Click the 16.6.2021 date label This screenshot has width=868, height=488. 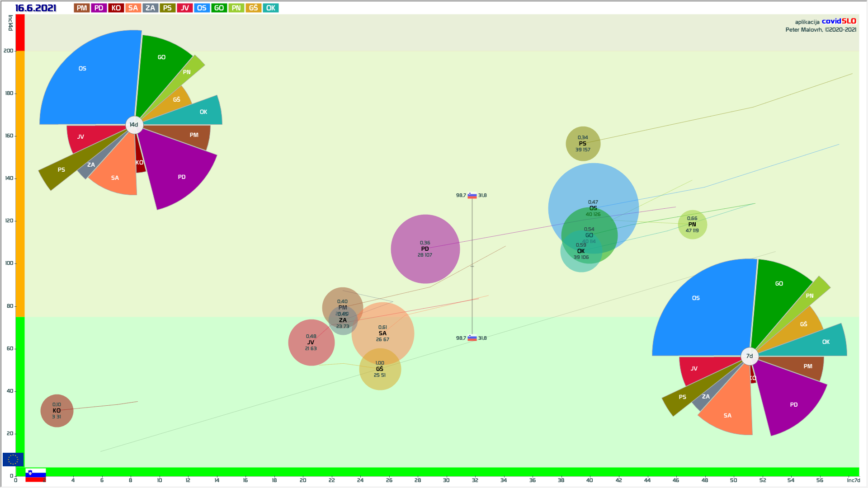36,8
